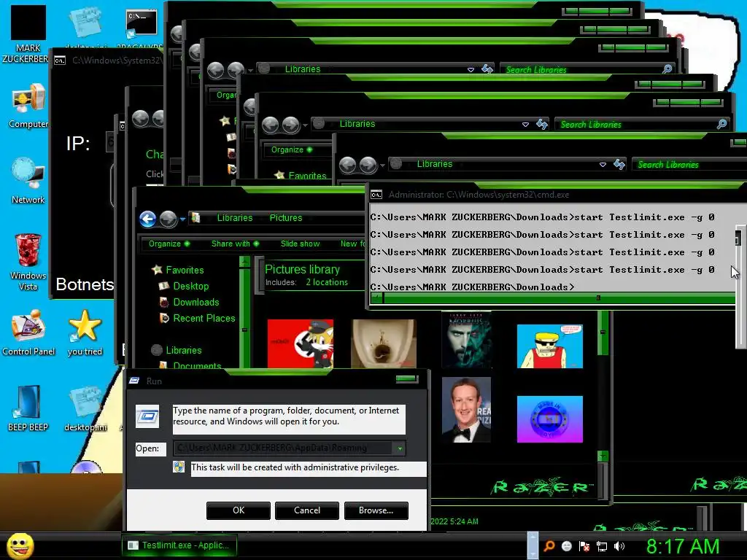Image resolution: width=747 pixels, height=560 pixels.
Task: Click Browse... in the Run dialog
Action: (x=376, y=510)
